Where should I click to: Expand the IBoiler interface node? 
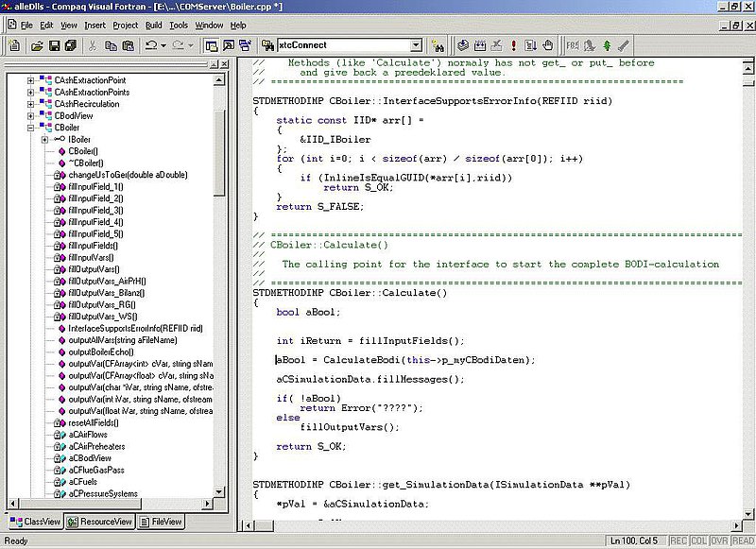[x=44, y=140]
